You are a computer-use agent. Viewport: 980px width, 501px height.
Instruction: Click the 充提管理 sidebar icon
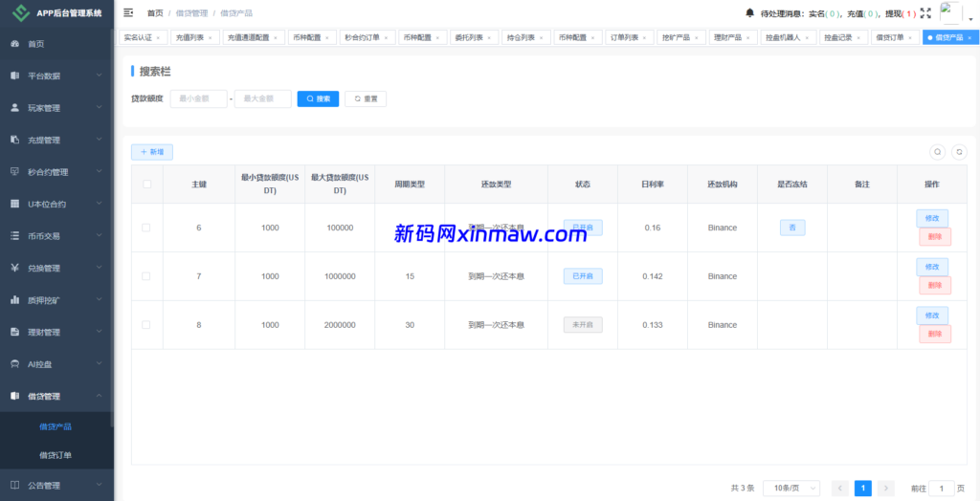pos(15,140)
